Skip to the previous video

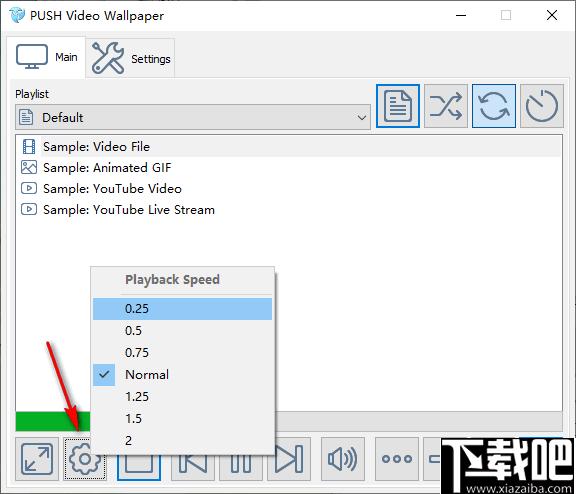coord(192,467)
